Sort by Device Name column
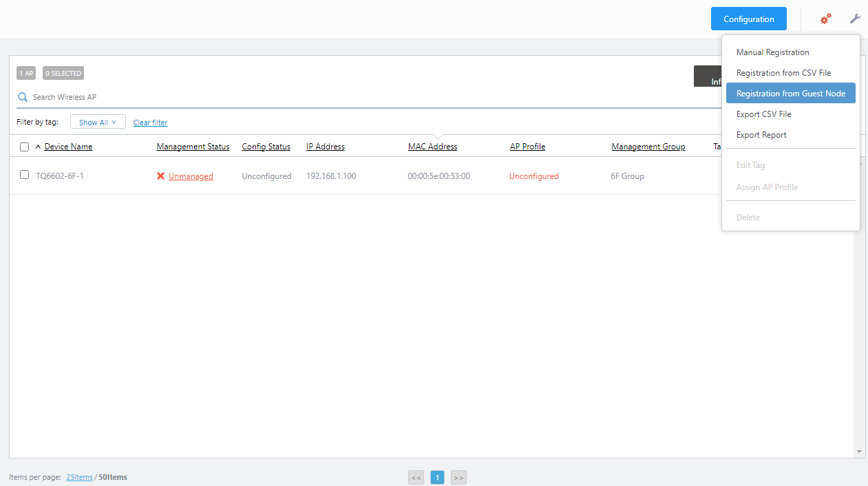This screenshot has height=486, width=868. [68, 147]
